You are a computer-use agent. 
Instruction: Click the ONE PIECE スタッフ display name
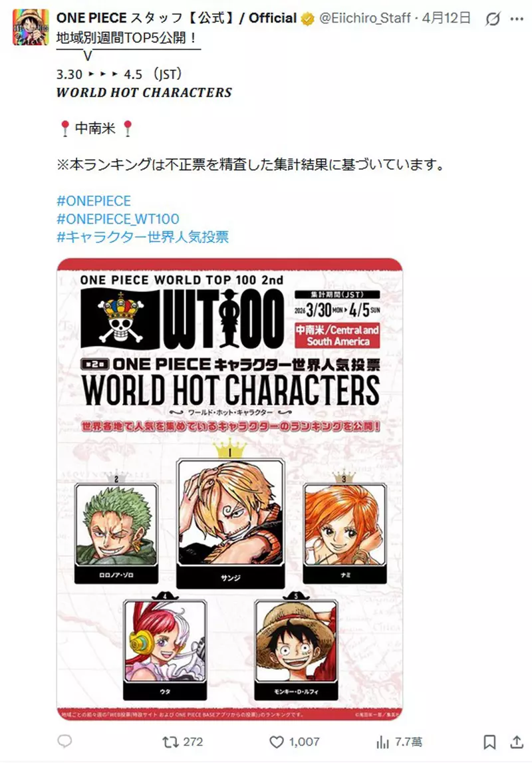pos(176,19)
